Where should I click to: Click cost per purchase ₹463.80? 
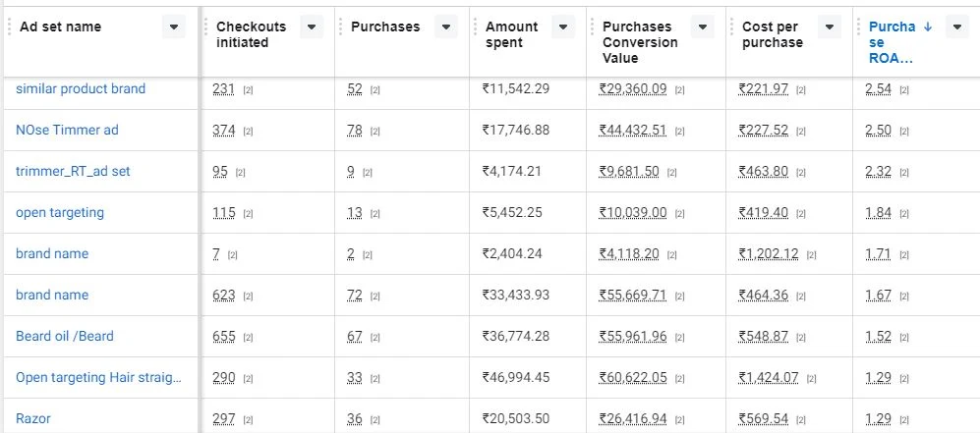click(763, 172)
